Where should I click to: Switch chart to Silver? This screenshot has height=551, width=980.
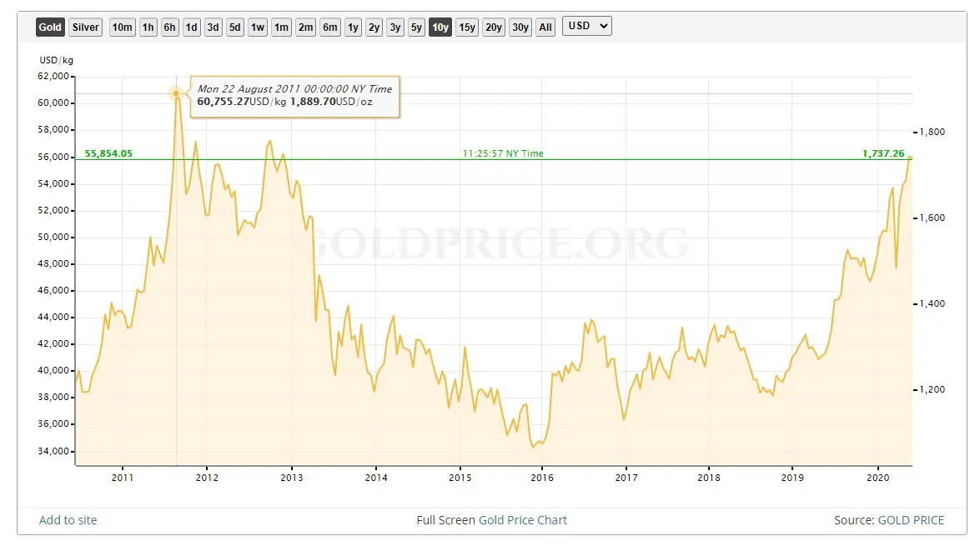(x=86, y=27)
